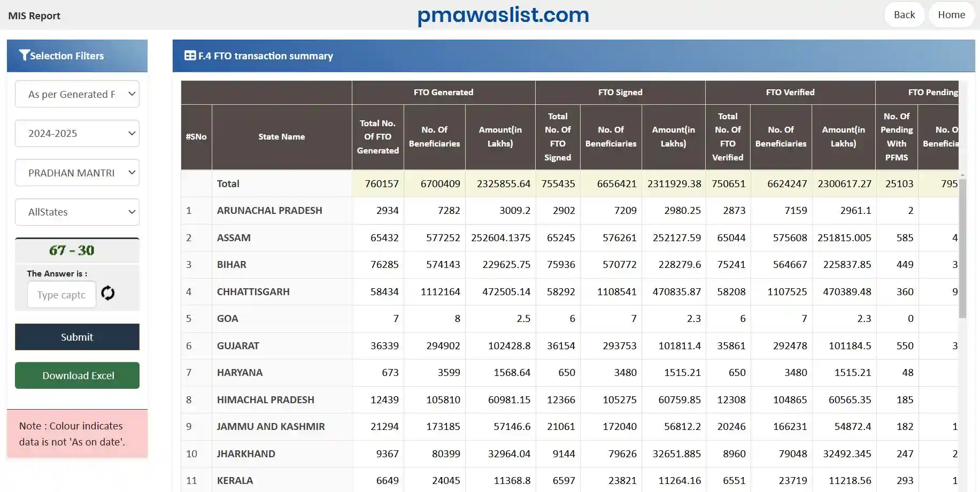Open the pmawaslist.com homepage link
The width and height of the screenshot is (980, 492).
coord(503,14)
